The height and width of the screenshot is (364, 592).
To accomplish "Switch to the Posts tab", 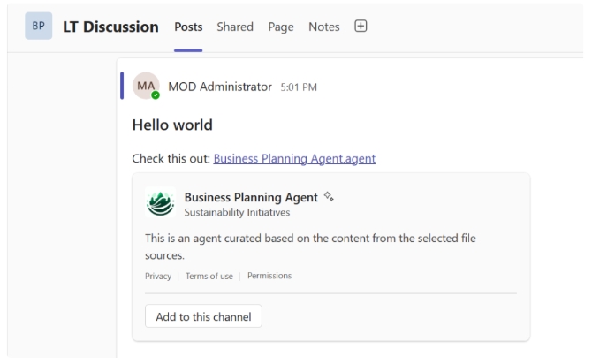I will coord(188,27).
